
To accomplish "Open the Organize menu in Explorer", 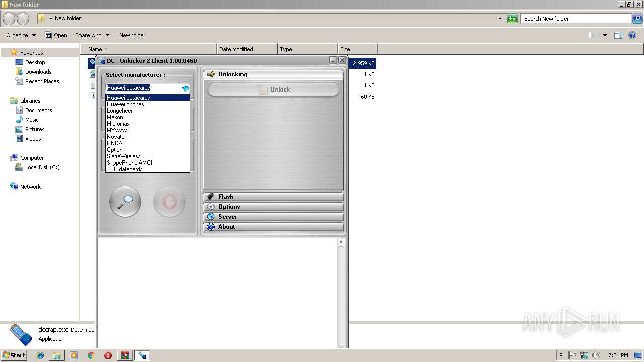I will coord(21,35).
